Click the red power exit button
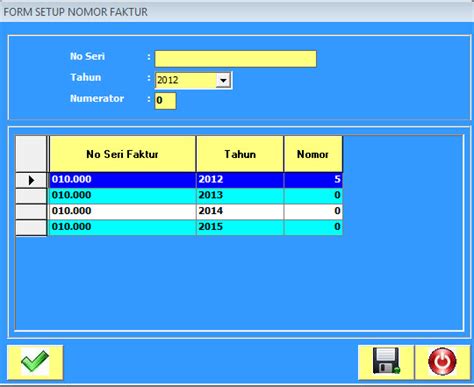The width and height of the screenshot is (474, 387). [x=442, y=362]
